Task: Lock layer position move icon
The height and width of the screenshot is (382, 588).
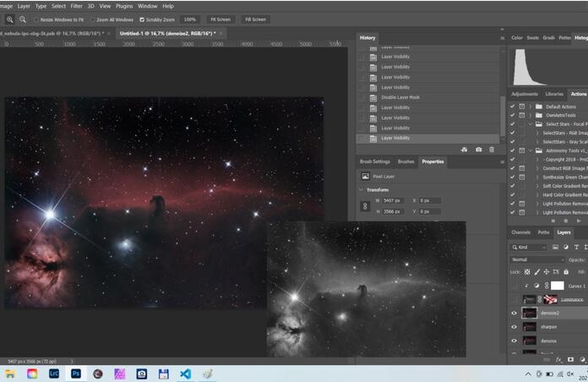Action: tap(547, 271)
